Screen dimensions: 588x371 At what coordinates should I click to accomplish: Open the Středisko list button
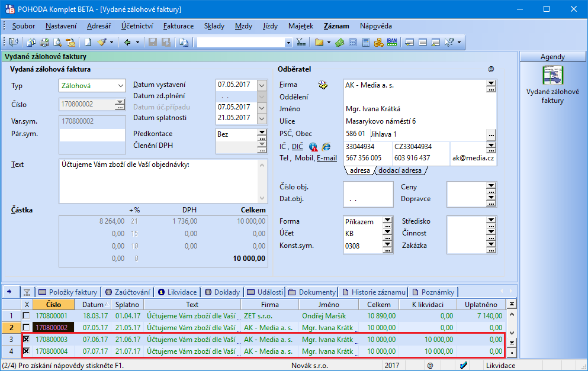tap(491, 221)
